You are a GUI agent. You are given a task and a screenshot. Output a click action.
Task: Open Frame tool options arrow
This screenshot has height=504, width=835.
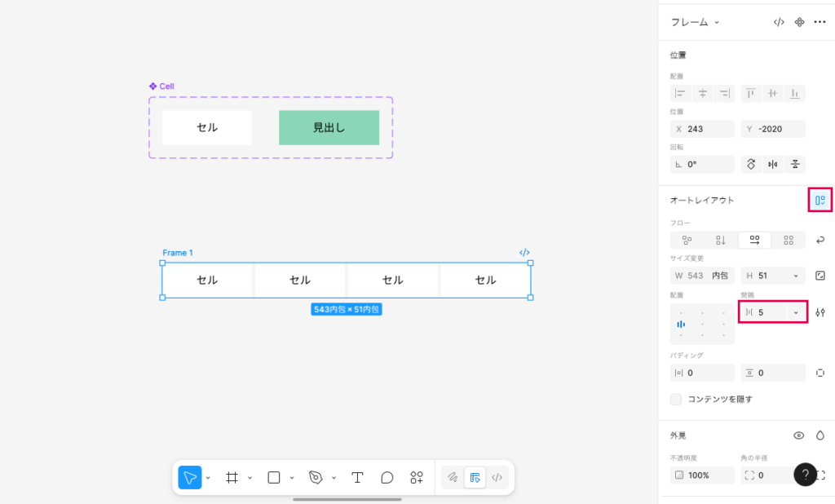(250, 478)
